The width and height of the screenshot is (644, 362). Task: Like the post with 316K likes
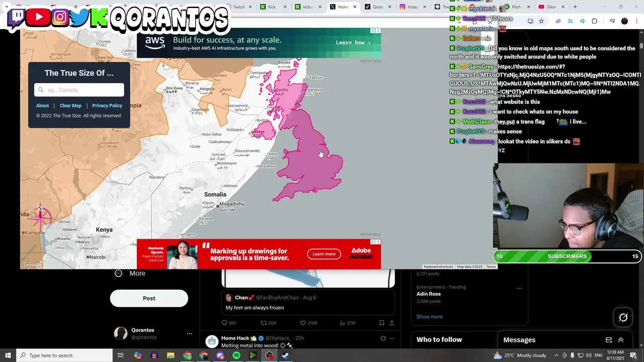pyautogui.click(x=303, y=323)
